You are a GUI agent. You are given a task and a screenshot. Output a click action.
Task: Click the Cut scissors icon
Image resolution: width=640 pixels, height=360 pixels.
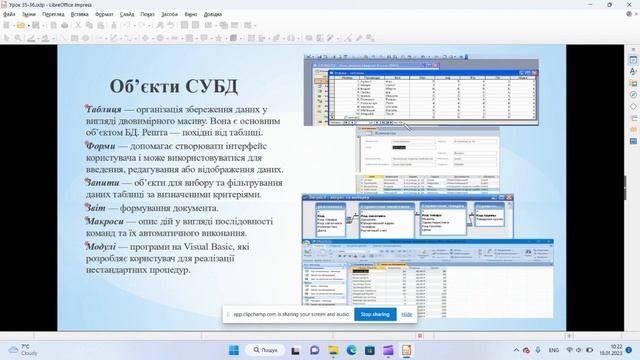[x=78, y=25]
